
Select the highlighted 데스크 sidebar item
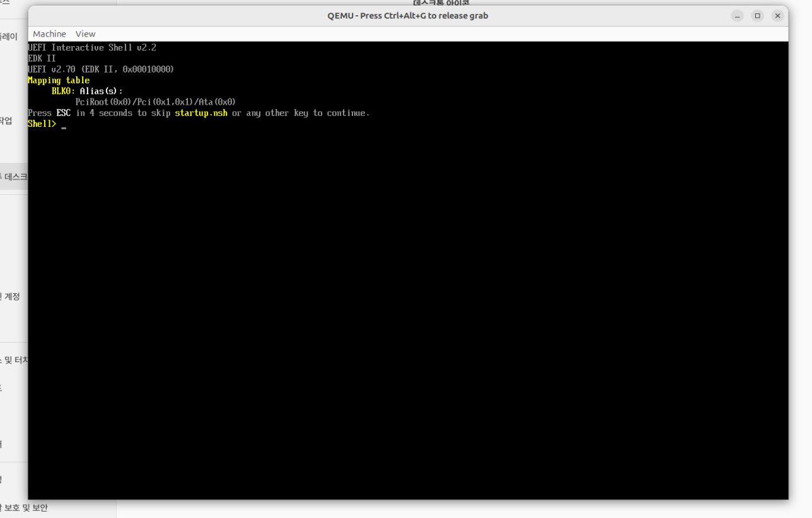point(14,177)
